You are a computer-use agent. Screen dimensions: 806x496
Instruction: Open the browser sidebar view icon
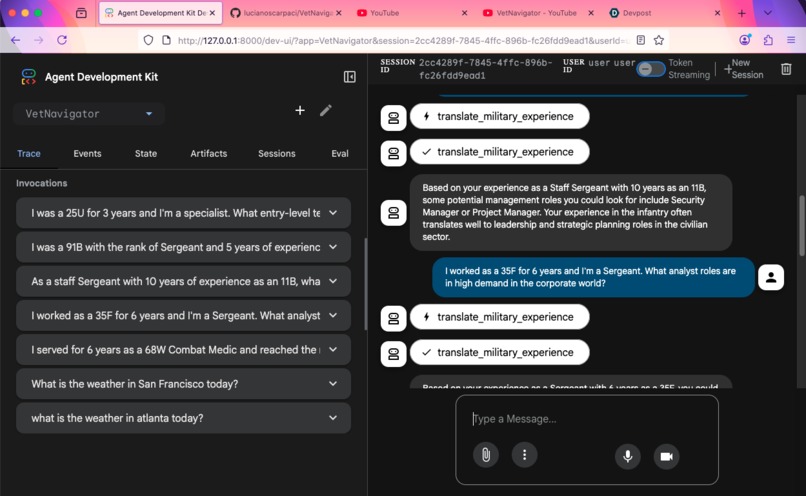[x=81, y=13]
